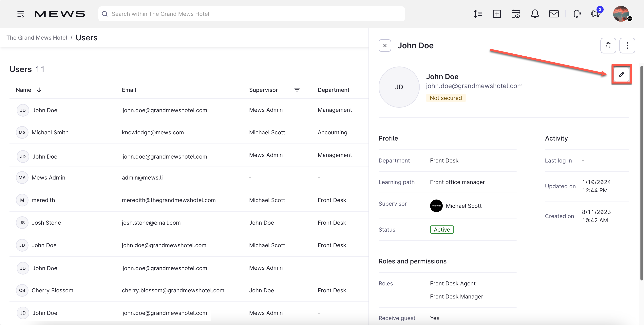Open the user avatar profile menu
The image size is (644, 325).
[x=622, y=14]
